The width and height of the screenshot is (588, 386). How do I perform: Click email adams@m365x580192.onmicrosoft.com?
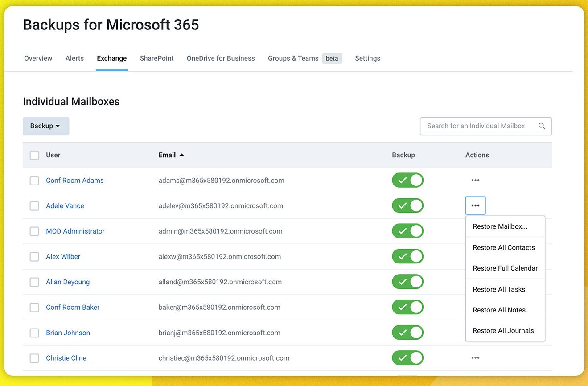[222, 181]
